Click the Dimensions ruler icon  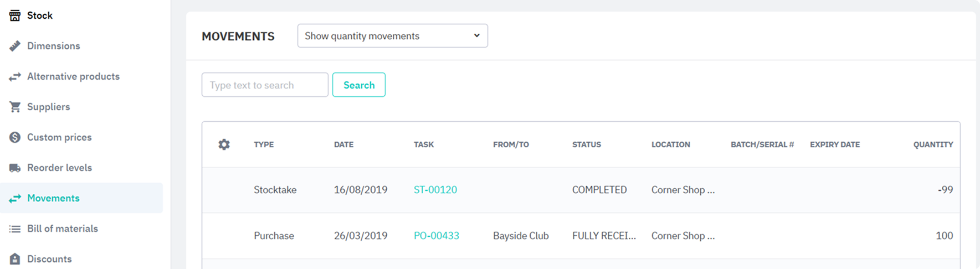(x=15, y=46)
